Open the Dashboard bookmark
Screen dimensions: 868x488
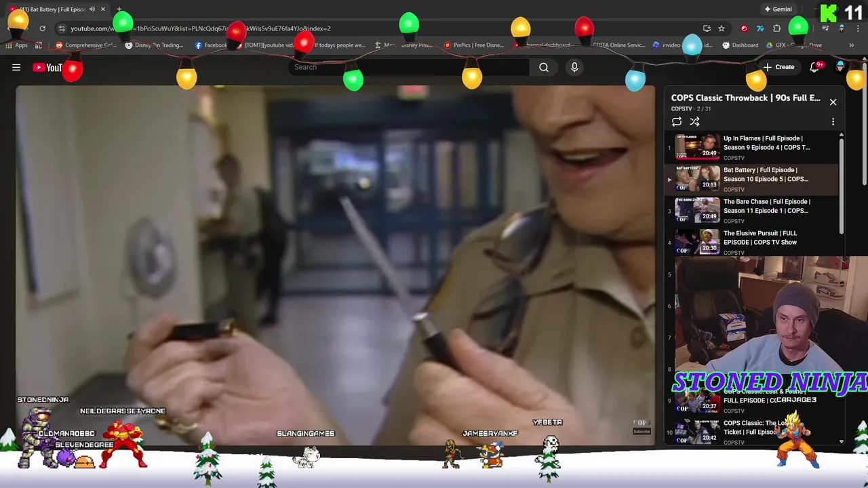coord(741,45)
